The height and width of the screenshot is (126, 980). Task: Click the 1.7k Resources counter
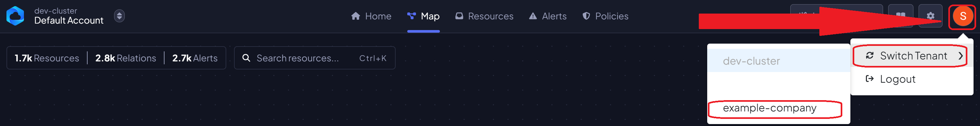(x=47, y=58)
